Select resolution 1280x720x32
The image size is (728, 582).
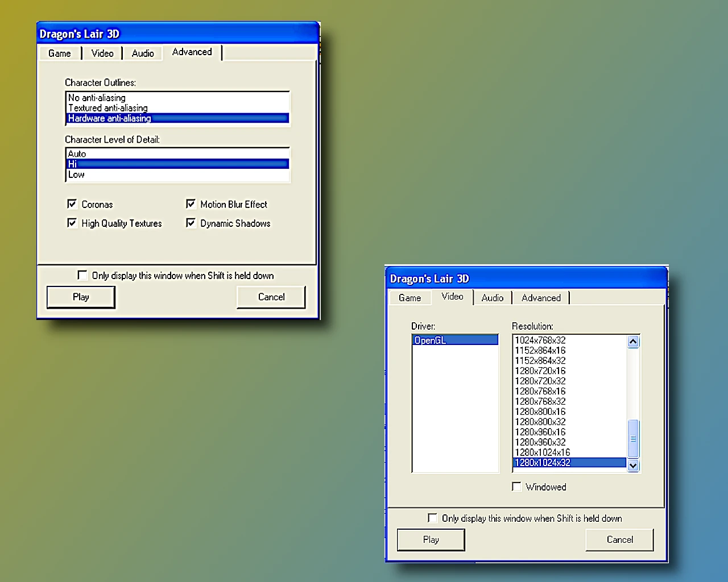(x=570, y=381)
